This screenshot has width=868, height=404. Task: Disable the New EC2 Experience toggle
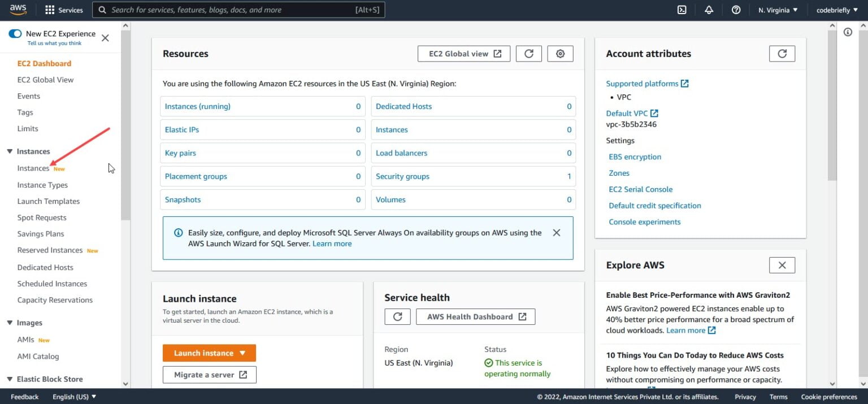15,34
